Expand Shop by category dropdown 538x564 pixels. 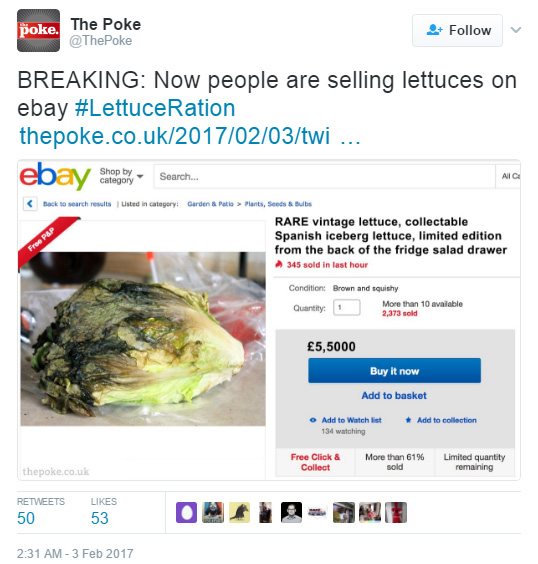tap(121, 176)
